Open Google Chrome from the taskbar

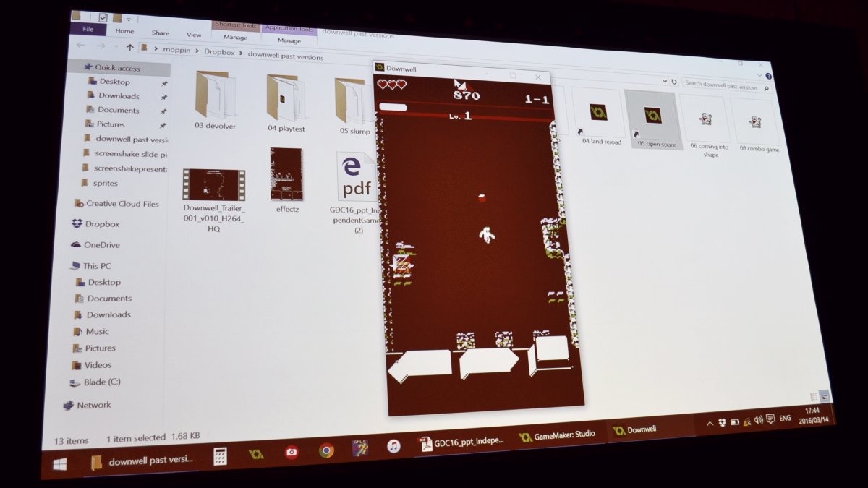(326, 450)
